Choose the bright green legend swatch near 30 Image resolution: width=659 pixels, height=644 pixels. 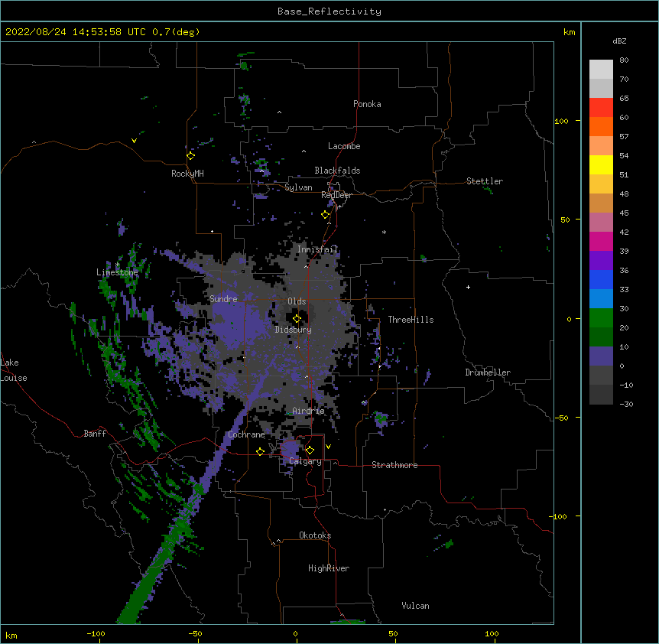[601, 318]
